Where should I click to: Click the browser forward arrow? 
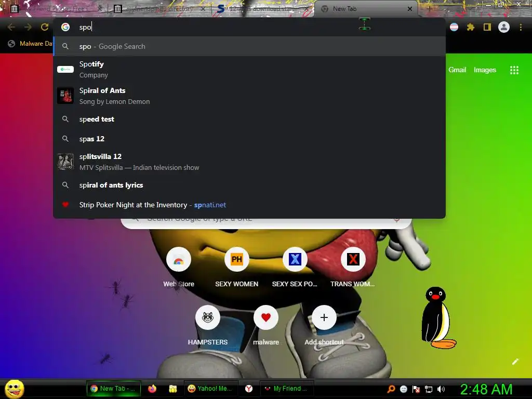pos(28,27)
